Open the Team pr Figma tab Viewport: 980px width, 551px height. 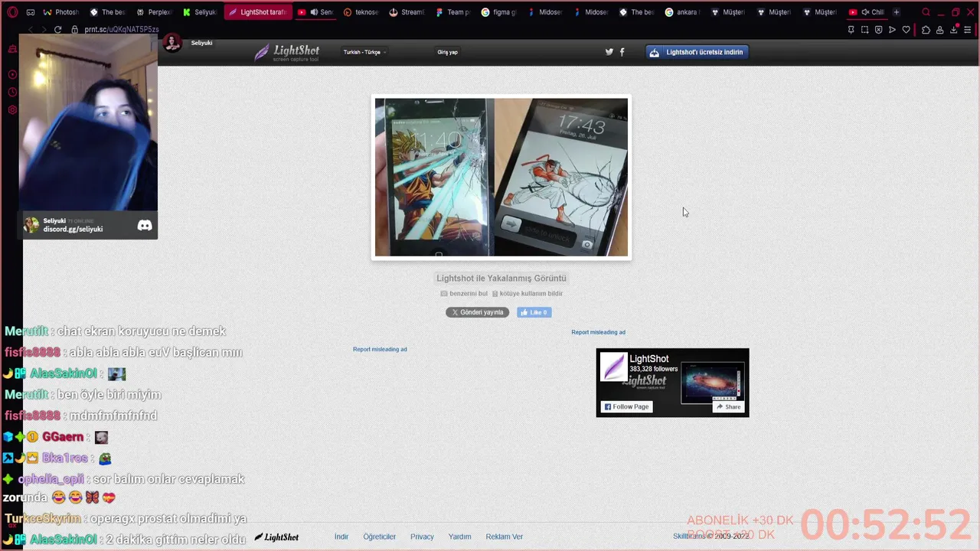452,12
